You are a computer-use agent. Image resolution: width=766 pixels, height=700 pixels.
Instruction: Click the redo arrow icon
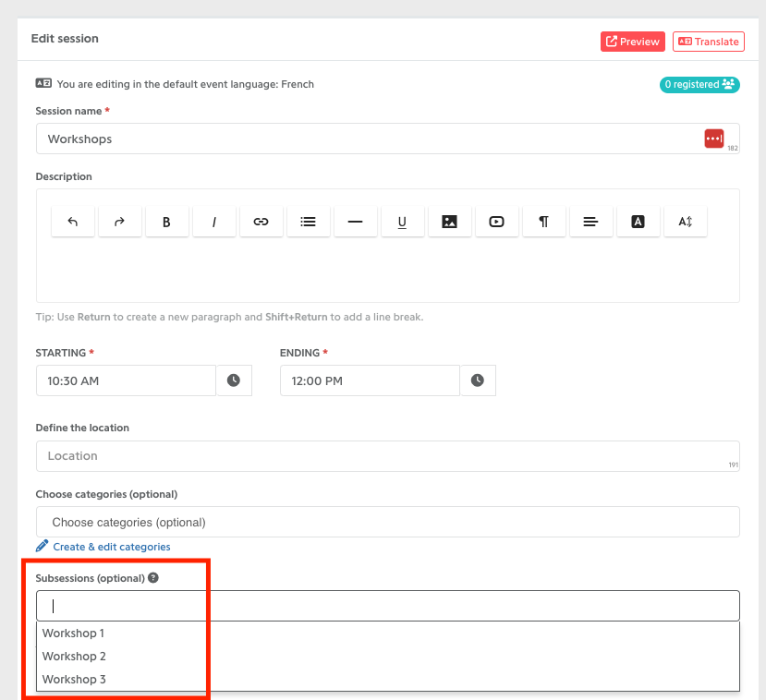120,222
